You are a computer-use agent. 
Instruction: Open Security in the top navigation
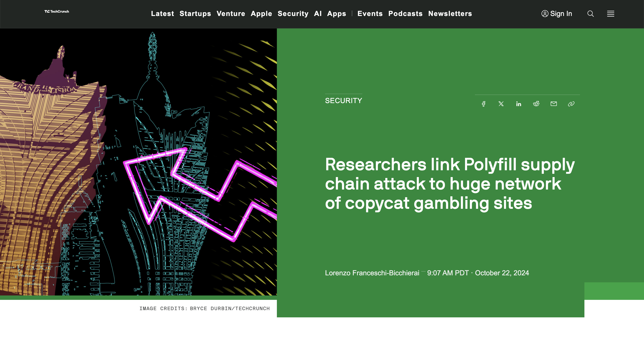pos(293,14)
